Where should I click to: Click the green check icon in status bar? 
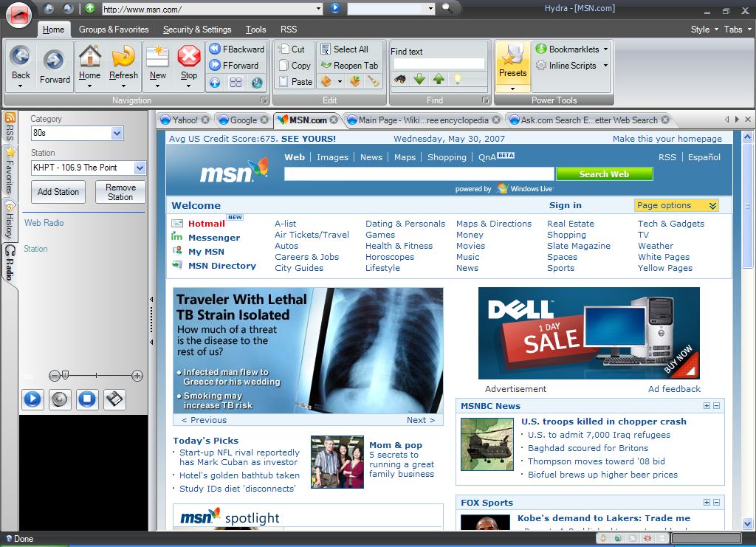618,538
